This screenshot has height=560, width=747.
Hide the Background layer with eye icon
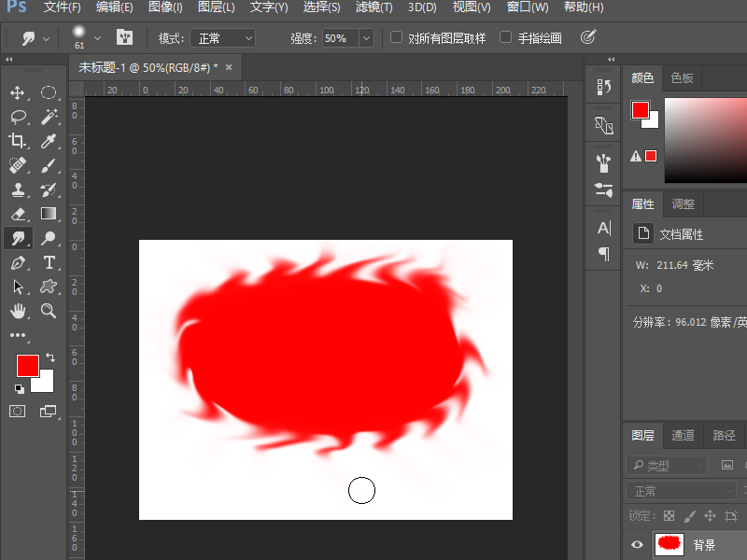pyautogui.click(x=637, y=545)
